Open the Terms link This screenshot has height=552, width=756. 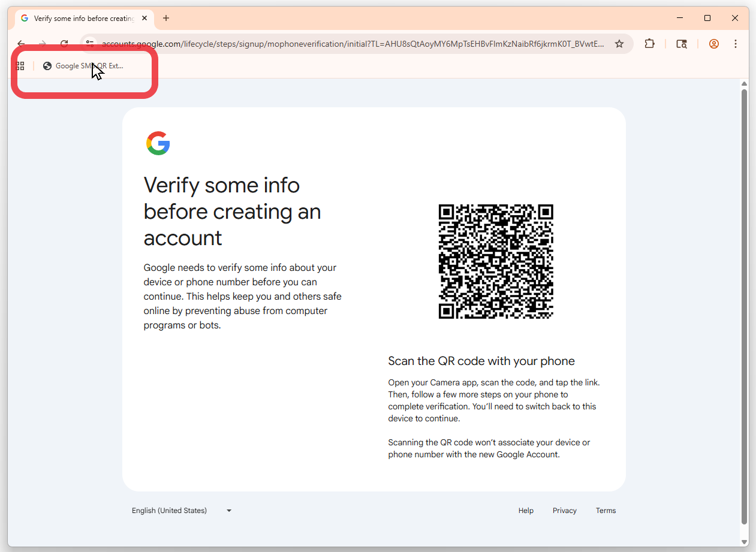tap(606, 510)
